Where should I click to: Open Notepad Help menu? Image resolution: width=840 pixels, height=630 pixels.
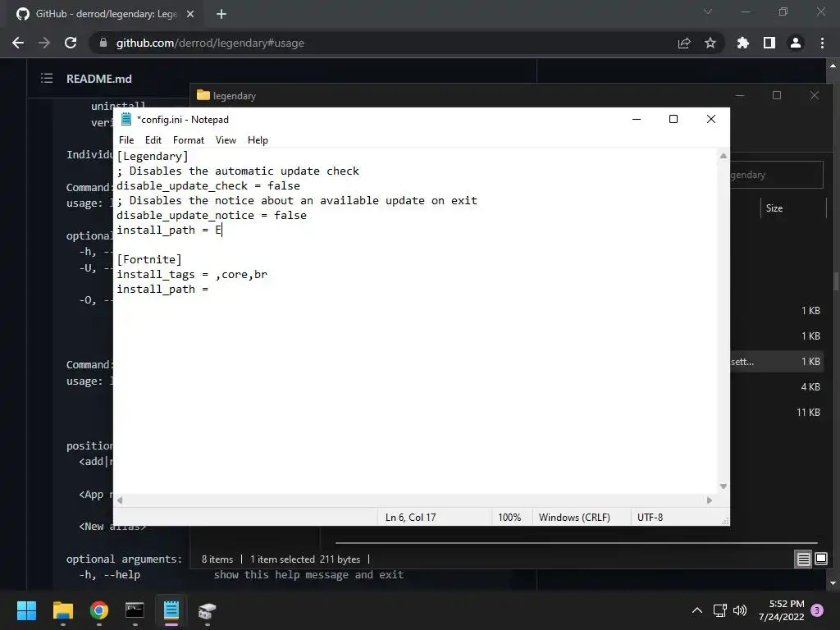(x=258, y=140)
